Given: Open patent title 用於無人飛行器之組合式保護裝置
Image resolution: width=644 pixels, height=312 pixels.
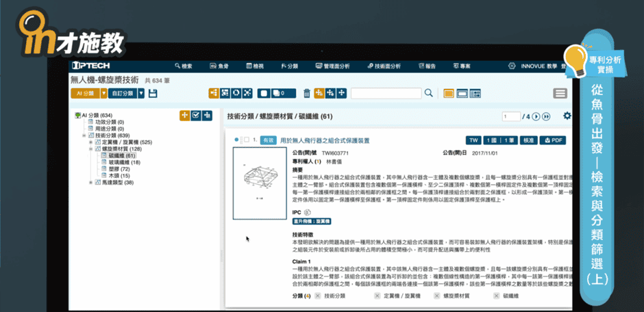Looking at the screenshot, I should click(324, 140).
